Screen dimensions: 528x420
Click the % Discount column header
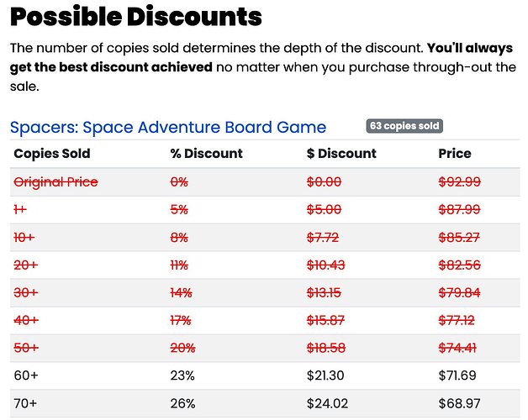(x=206, y=154)
